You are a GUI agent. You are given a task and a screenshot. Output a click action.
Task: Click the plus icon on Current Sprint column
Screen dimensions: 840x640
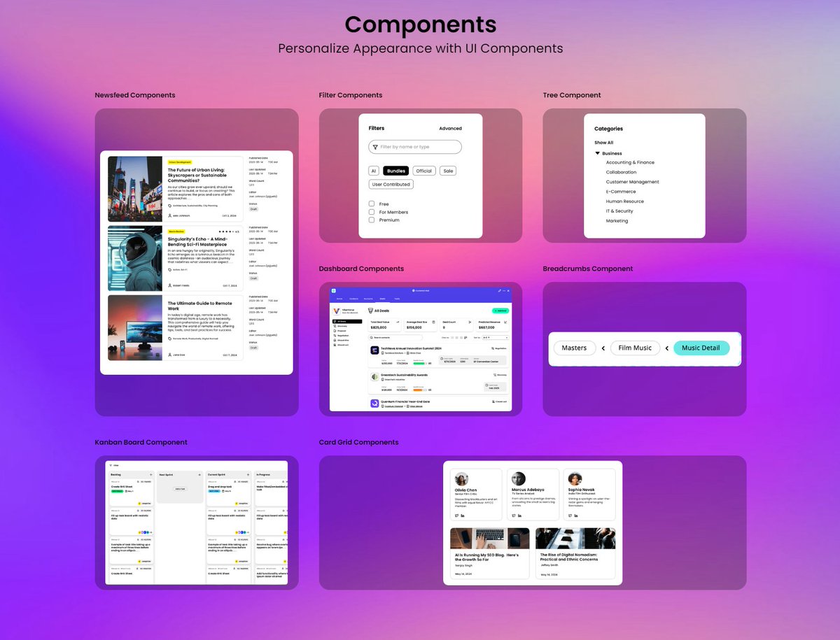point(248,475)
